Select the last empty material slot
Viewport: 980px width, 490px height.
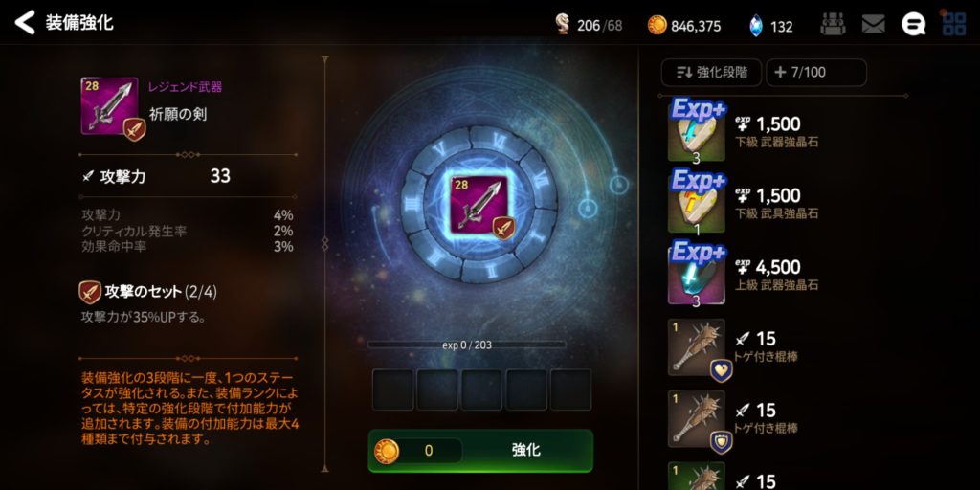pos(570,390)
